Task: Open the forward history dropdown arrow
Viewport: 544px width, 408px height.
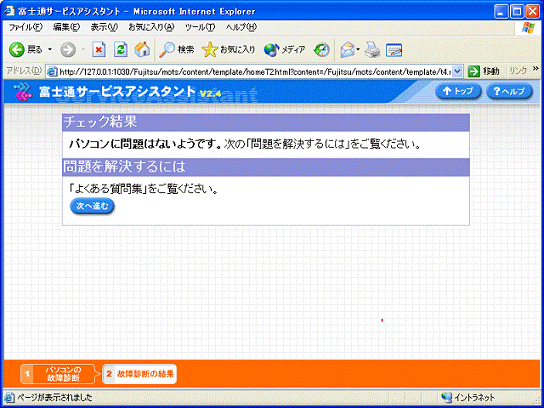Action: pos(83,50)
